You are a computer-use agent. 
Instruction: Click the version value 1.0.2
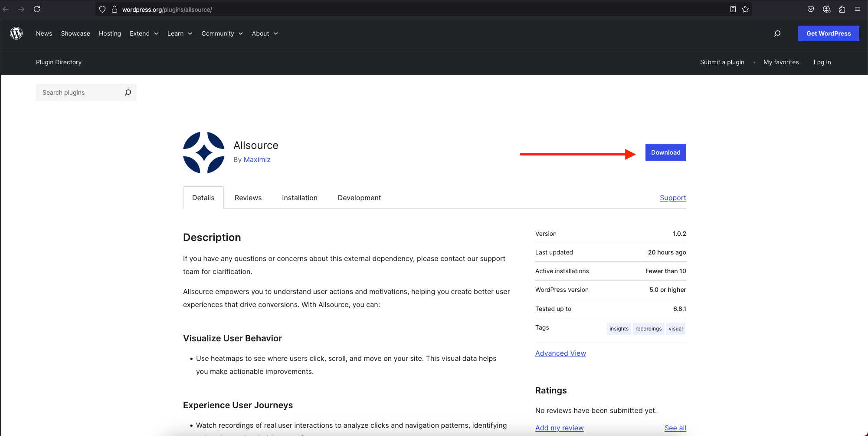pos(679,234)
